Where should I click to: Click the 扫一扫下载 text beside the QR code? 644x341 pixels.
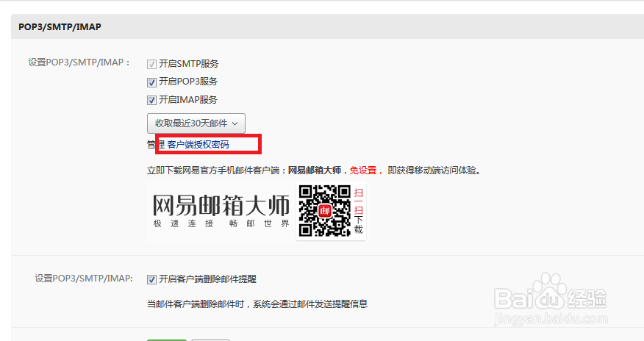tap(359, 211)
